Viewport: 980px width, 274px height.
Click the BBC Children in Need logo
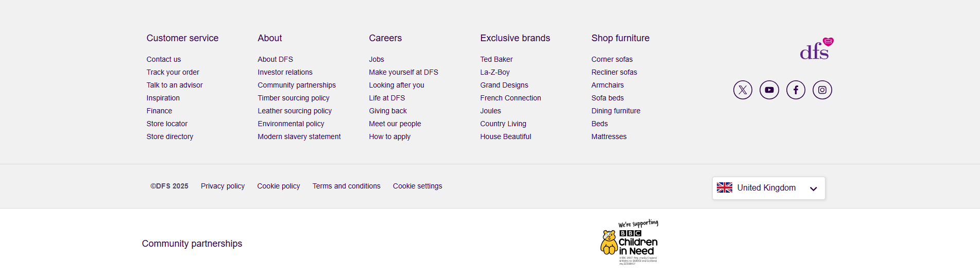[630, 242]
